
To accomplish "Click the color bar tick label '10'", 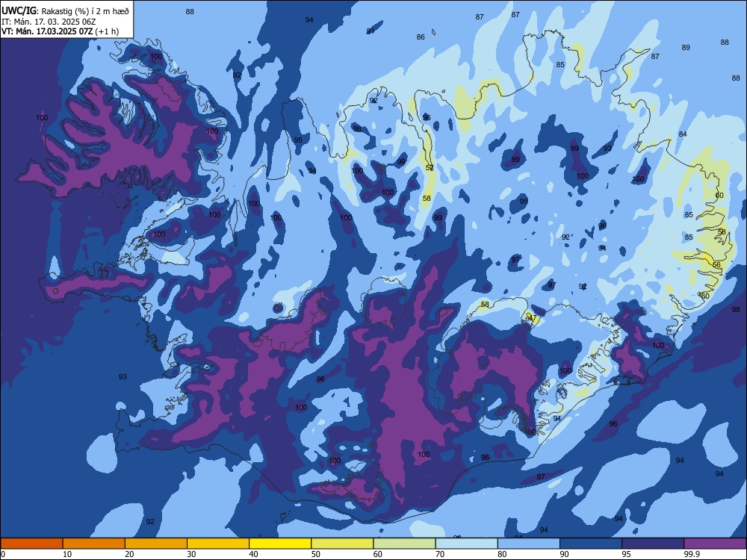I will (x=67, y=554).
